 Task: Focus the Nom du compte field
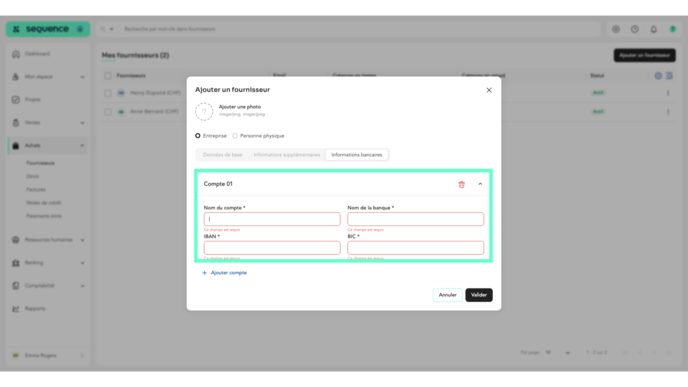[272, 219]
